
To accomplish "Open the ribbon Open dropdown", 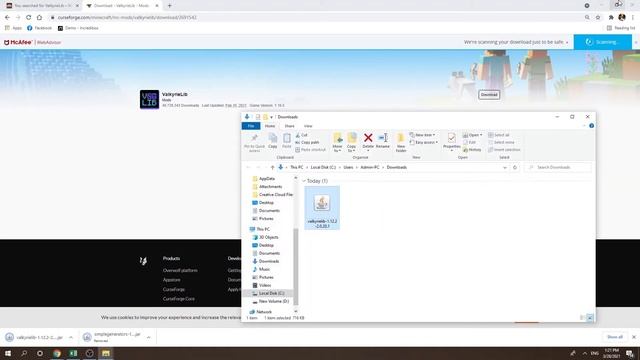I will pos(473,135).
